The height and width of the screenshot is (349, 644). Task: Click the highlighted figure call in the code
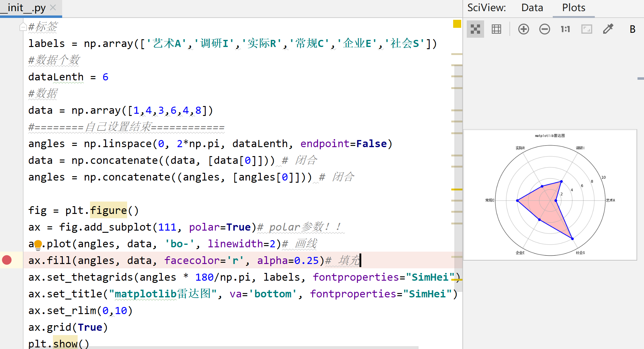pos(109,210)
